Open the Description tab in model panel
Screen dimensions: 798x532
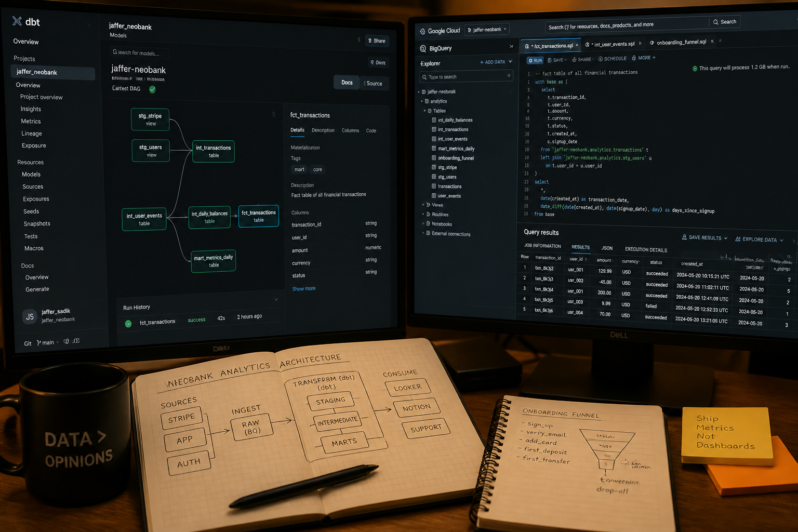(x=323, y=130)
